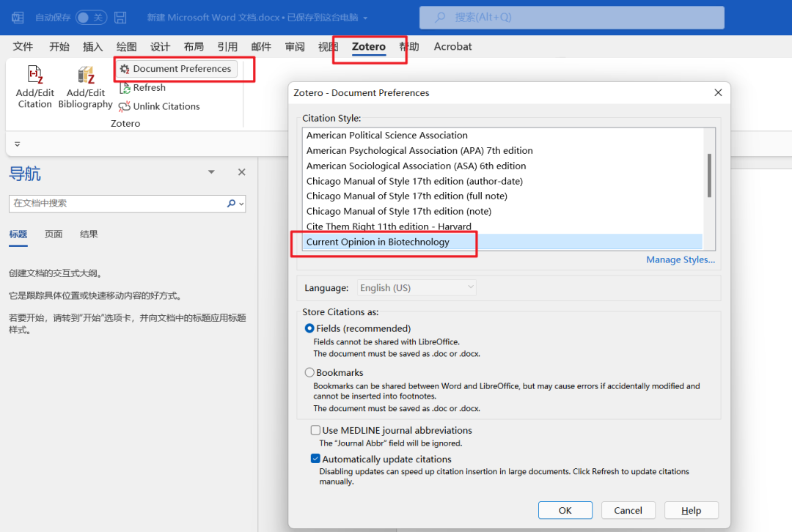
Task: Click the Zotero Refresh icon
Action: [x=125, y=88]
